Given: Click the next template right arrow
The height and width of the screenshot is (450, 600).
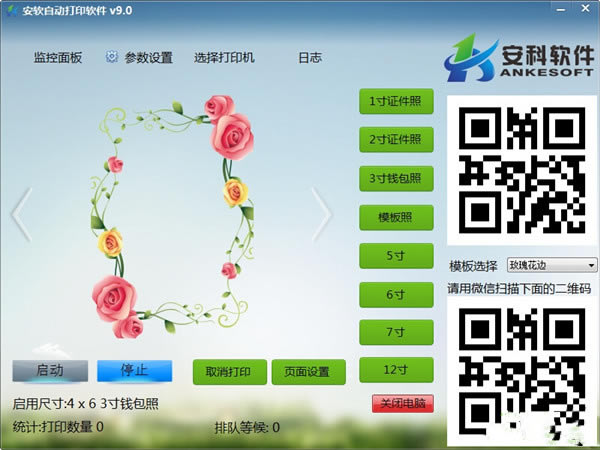Looking at the screenshot, I should tap(321, 215).
